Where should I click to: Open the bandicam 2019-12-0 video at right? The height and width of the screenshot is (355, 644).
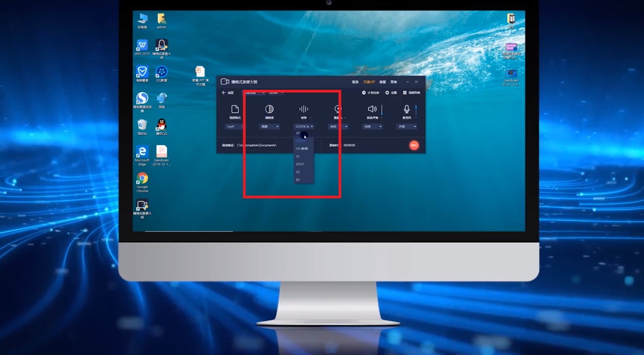[x=511, y=78]
